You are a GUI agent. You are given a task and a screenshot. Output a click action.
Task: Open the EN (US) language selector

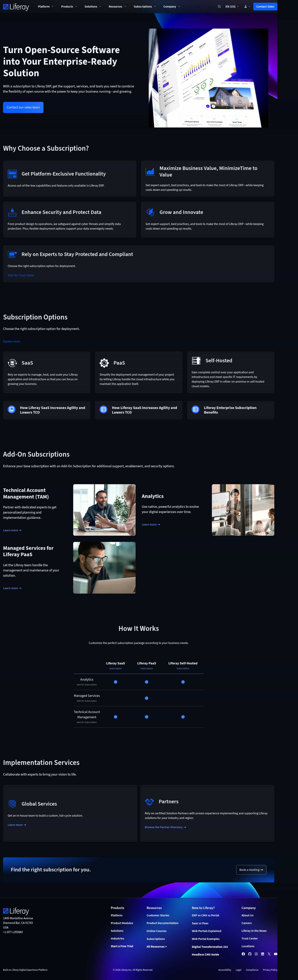pyautogui.click(x=232, y=7)
